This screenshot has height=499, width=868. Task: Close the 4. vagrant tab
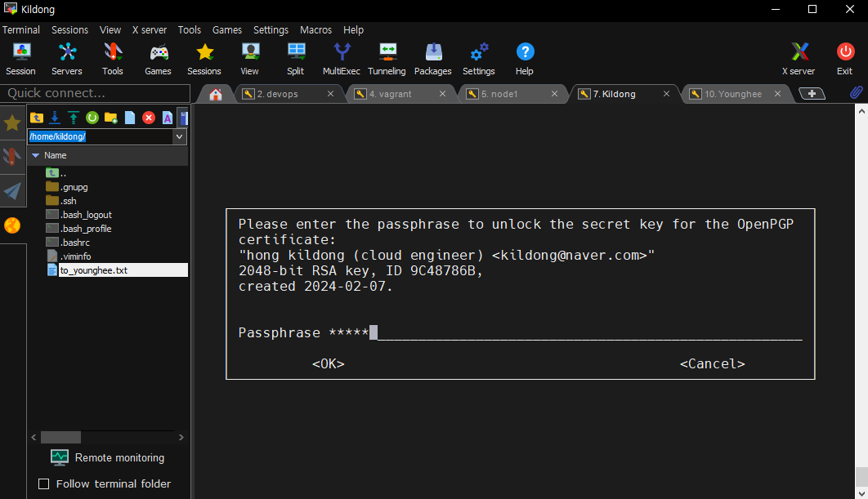click(442, 93)
